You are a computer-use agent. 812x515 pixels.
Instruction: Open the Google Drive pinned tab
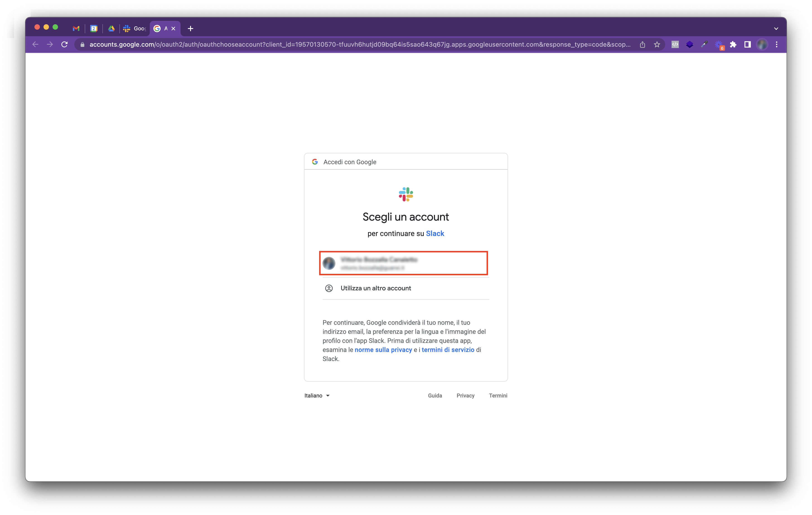(111, 29)
